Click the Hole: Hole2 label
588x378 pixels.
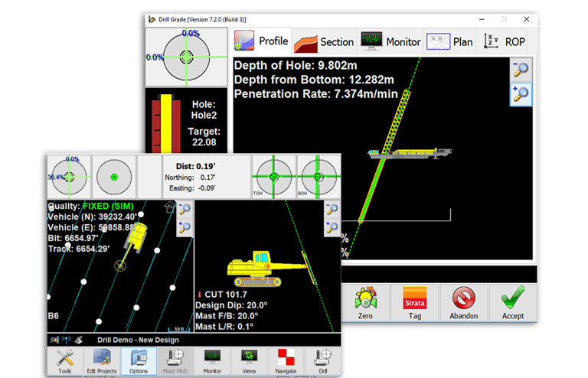(x=204, y=109)
